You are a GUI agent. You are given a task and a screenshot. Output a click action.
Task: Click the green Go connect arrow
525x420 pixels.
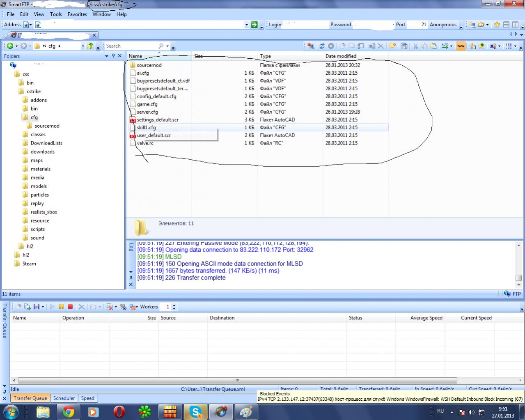pyautogui.click(x=254, y=25)
